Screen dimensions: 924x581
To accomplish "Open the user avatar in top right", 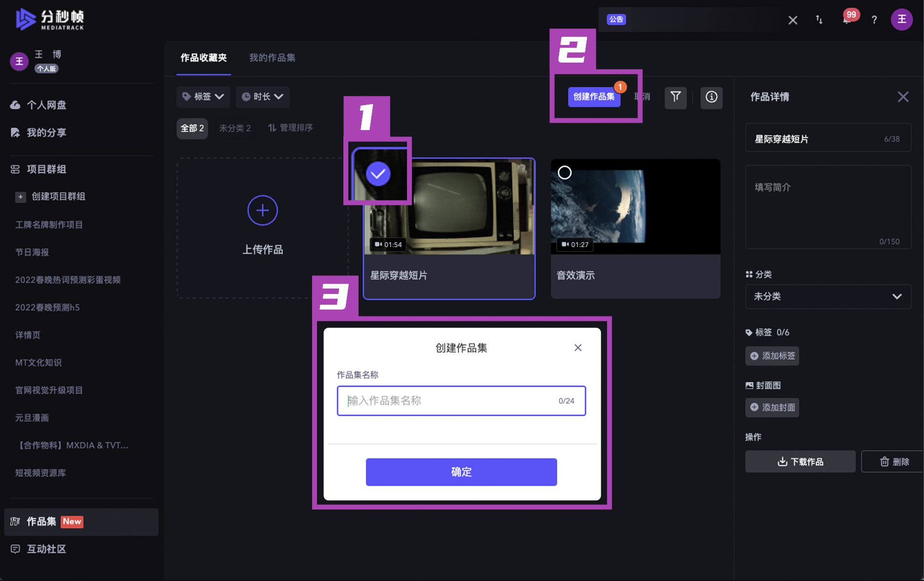I will click(x=901, y=20).
